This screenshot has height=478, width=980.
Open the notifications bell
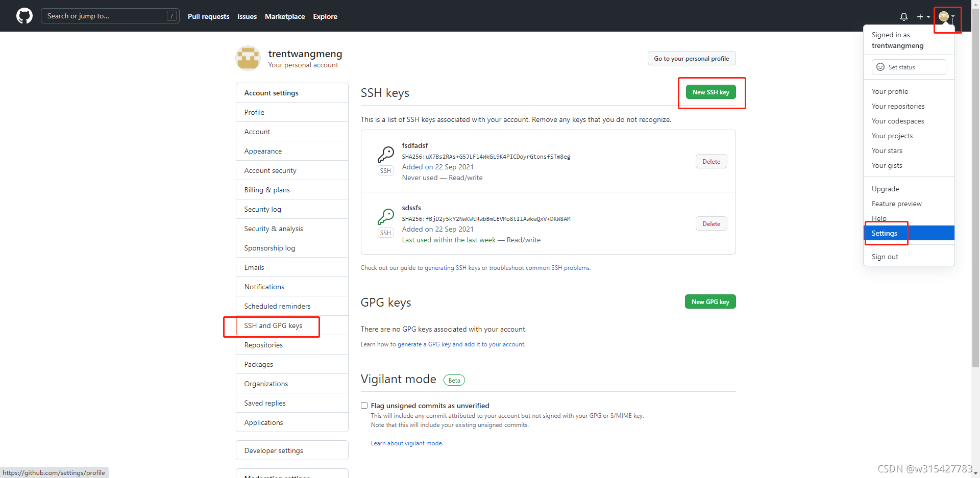pos(903,16)
